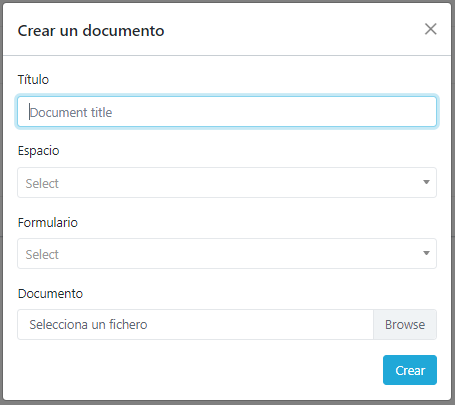Viewport: 455px width, 405px height.
Task: Click the Crear un documento heading
Action: pos(91,31)
